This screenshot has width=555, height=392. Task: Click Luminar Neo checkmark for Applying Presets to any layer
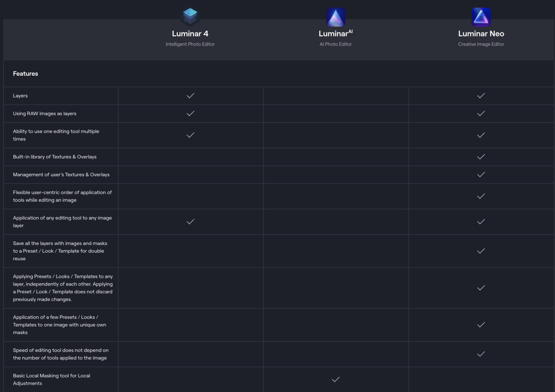pyautogui.click(x=481, y=288)
